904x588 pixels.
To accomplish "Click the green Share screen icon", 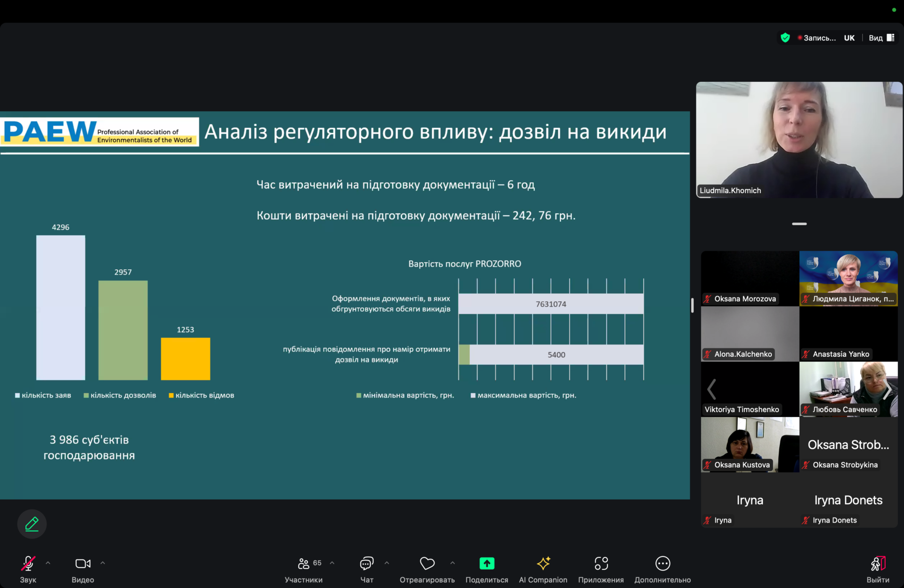I will click(486, 564).
